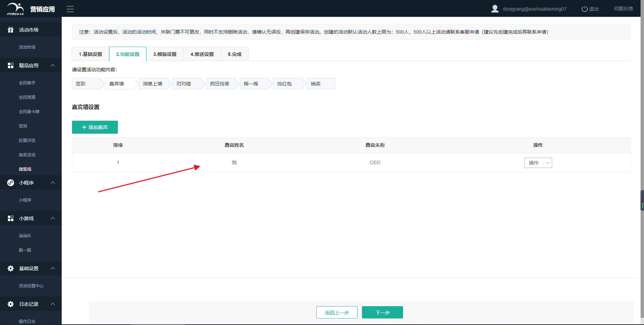Open 全民竞猜 in the sidebar

[27, 97]
